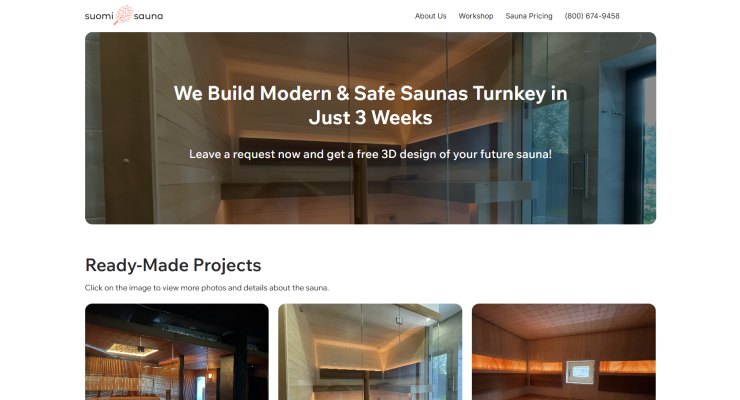Click the free 3D design subtitle text
The width and height of the screenshot is (740, 400).
point(370,154)
